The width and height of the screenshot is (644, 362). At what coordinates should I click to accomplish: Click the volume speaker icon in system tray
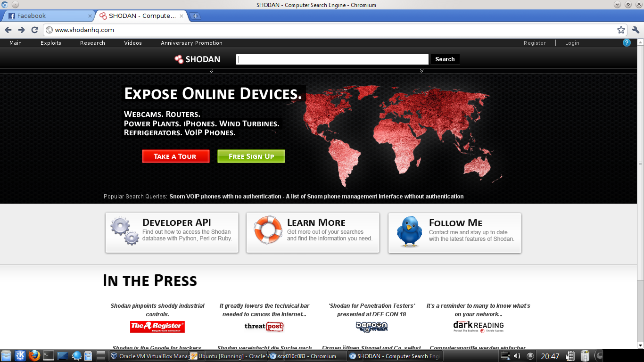click(517, 356)
